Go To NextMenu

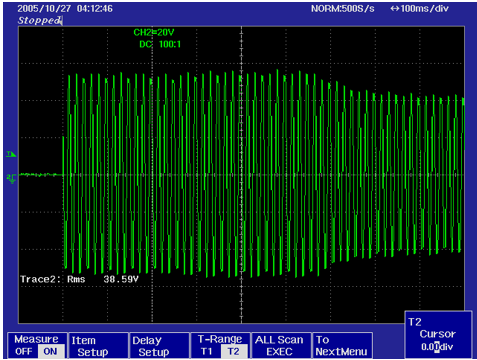tap(342, 346)
